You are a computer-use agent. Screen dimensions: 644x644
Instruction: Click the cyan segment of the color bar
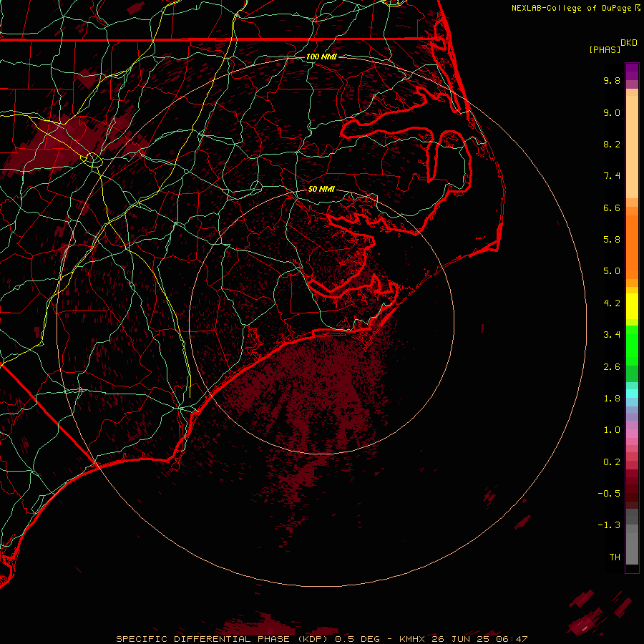pos(632,394)
